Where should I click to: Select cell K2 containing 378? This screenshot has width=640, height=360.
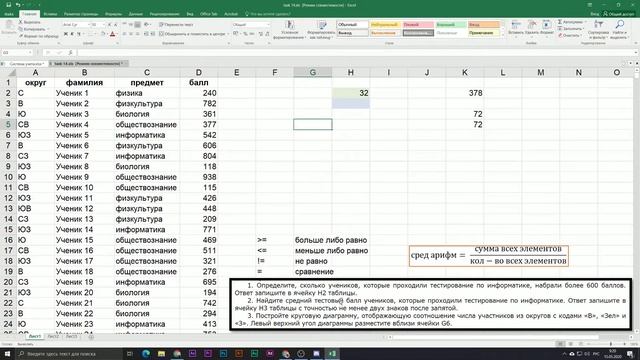[465, 93]
